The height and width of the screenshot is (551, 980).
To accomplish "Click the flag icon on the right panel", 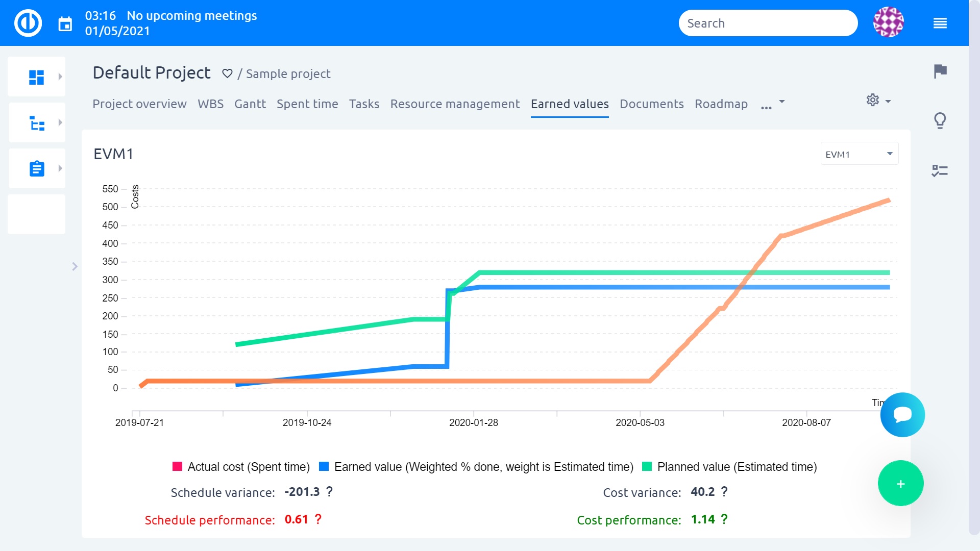I will pyautogui.click(x=940, y=71).
